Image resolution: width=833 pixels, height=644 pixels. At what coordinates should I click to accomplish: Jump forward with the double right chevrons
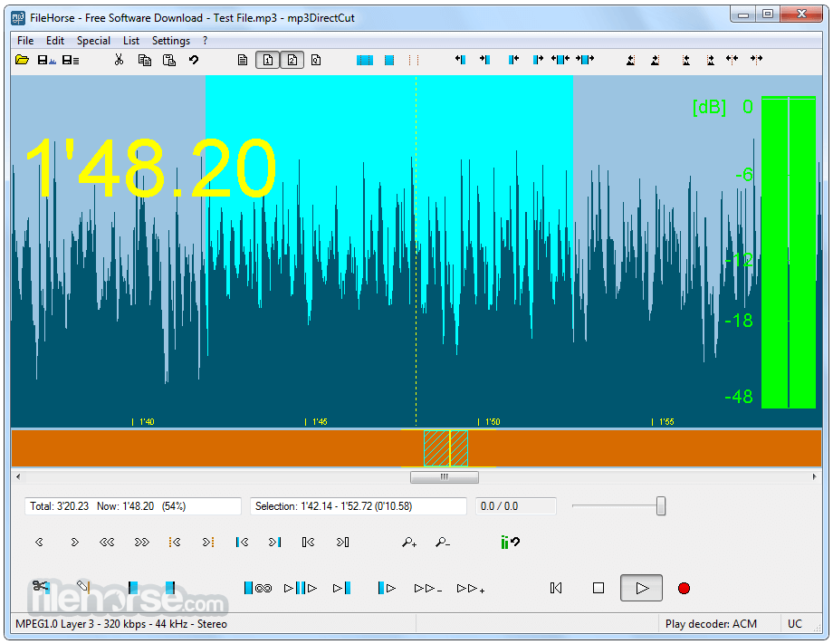click(x=142, y=542)
